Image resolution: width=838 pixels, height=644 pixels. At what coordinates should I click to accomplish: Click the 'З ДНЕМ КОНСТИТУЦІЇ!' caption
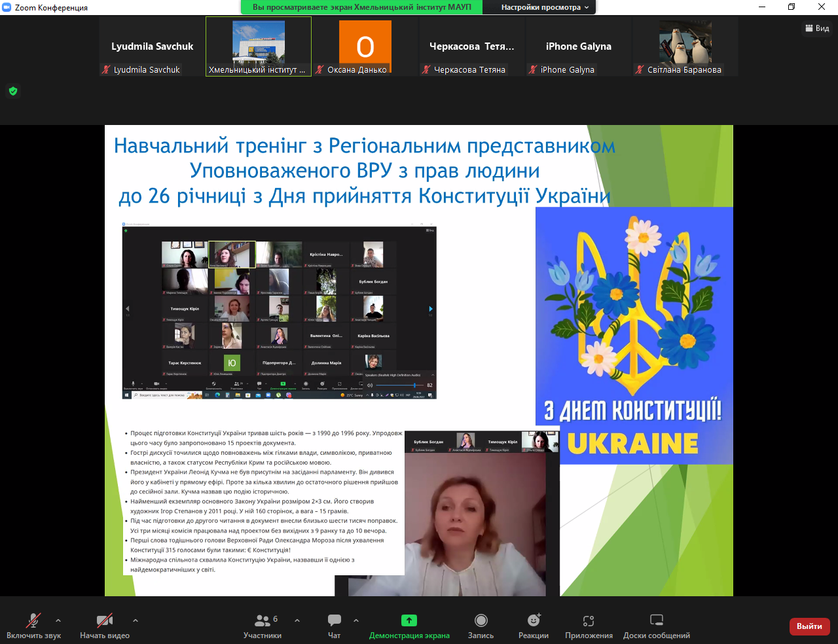coord(633,411)
